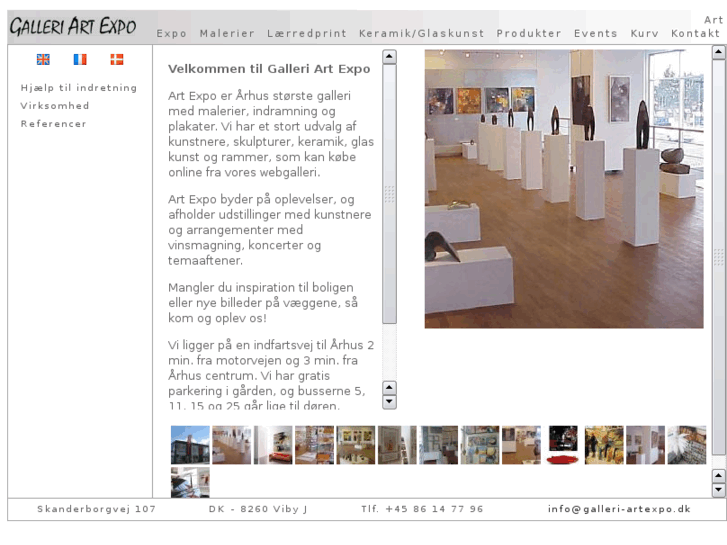Open the Expo menu item
The width and height of the screenshot is (727, 545).
coord(171,33)
